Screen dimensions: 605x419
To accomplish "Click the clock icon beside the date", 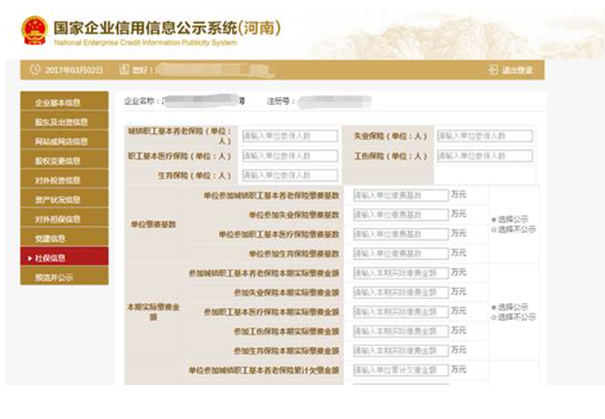I will (35, 70).
